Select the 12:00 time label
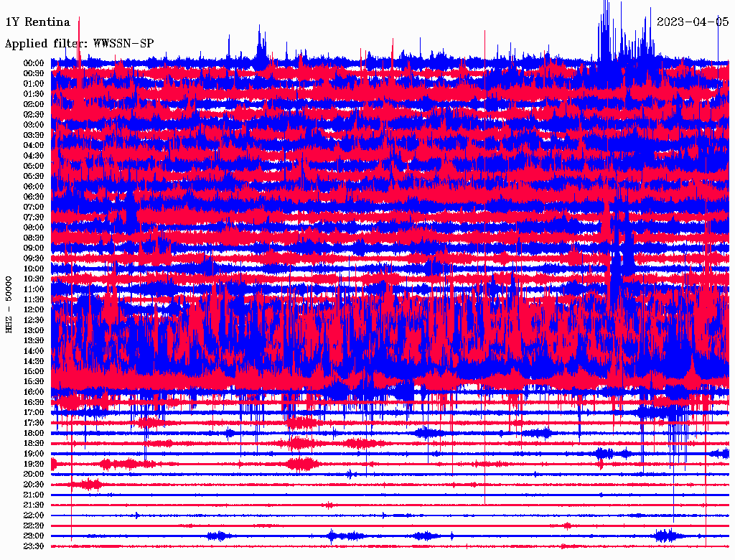Viewport: 735px width, 560px height. pyautogui.click(x=34, y=310)
